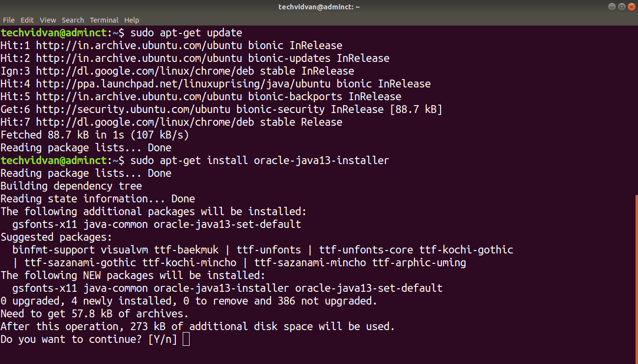Screen dimensions: 638x364
Task: Click the sudo apt-get update command text
Action: click(187, 32)
